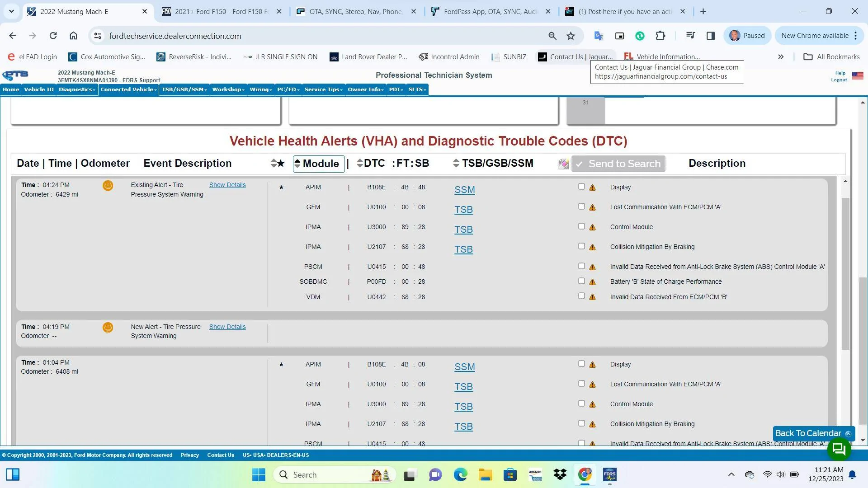Open the Home menu item

tap(11, 89)
